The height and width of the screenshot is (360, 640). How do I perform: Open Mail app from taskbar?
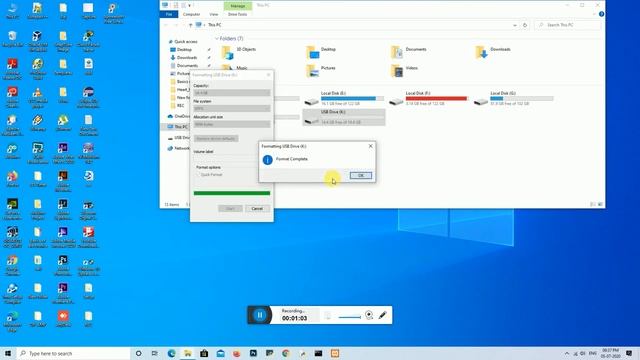pos(220,353)
